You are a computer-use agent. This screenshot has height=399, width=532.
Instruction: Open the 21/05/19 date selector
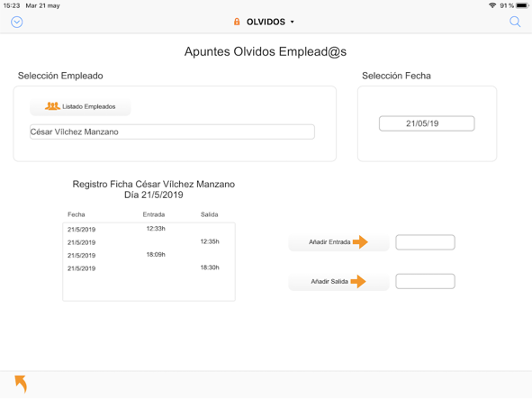coord(427,123)
